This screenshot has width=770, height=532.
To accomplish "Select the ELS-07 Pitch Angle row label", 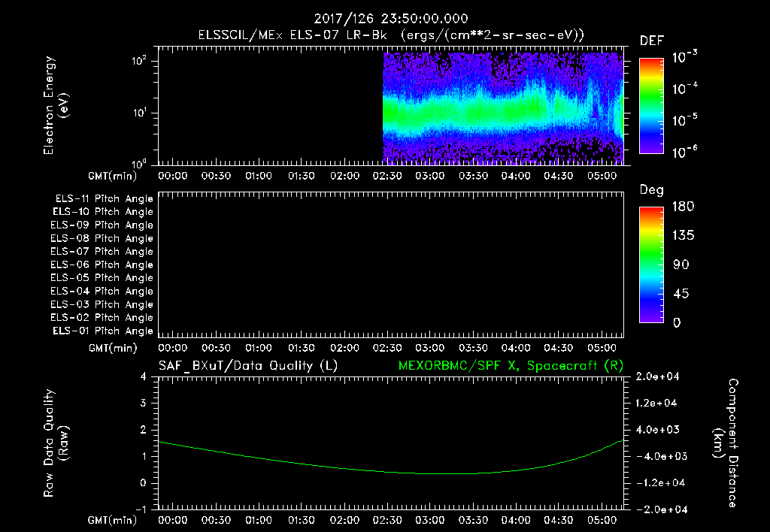I will pos(102,251).
